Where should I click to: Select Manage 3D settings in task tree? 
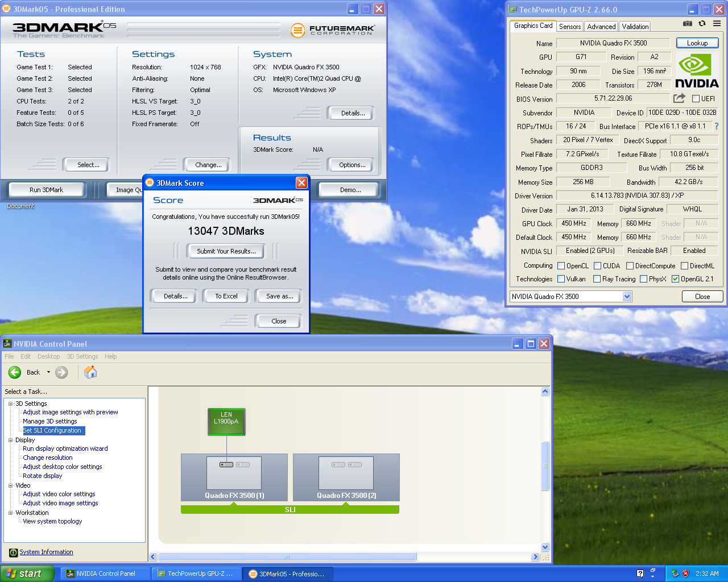(49, 421)
